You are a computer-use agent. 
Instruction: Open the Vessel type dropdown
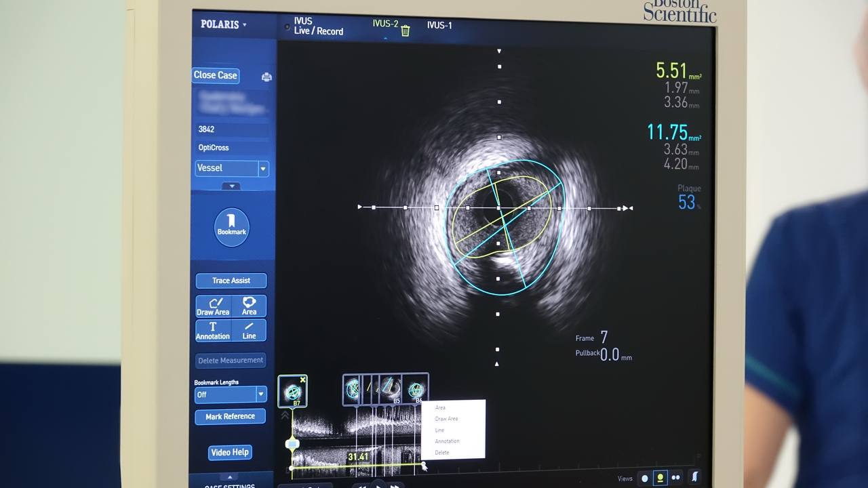point(231,168)
